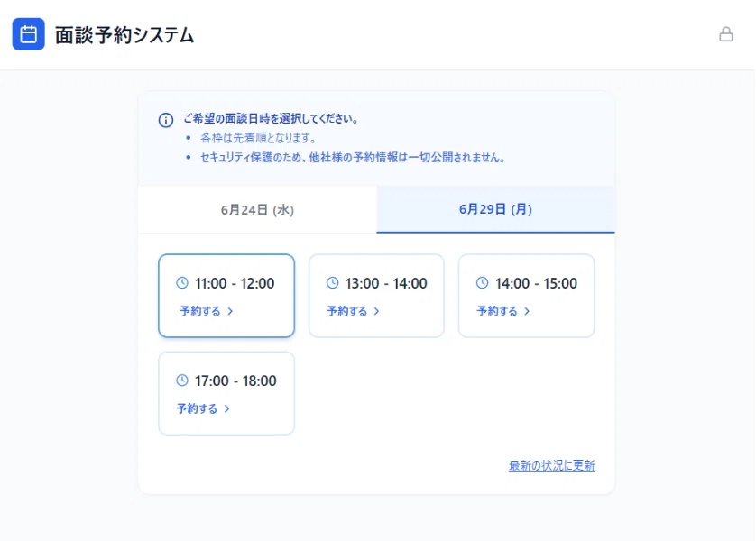Switch to the 6月24日 (水) tab
756x541 pixels.
257,209
